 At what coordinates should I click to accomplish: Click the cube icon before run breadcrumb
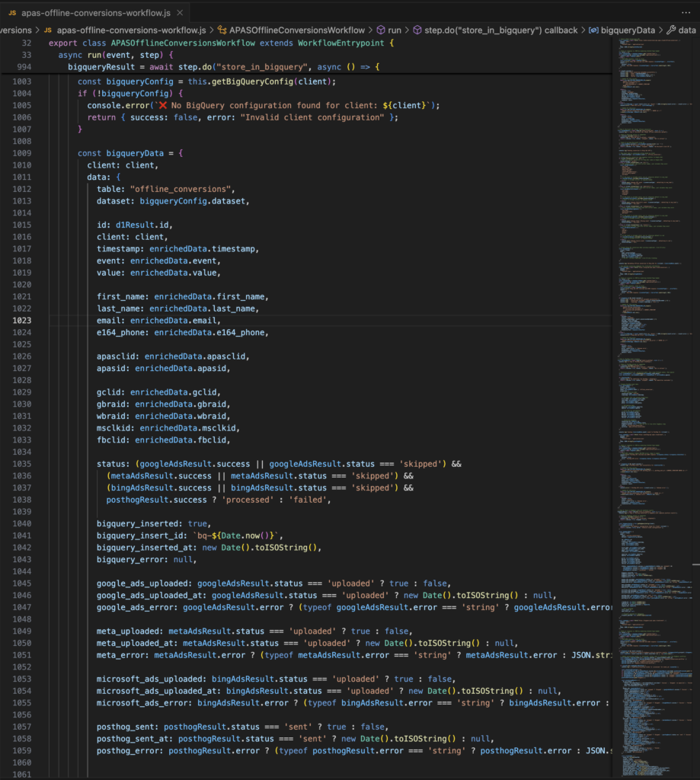(379, 30)
